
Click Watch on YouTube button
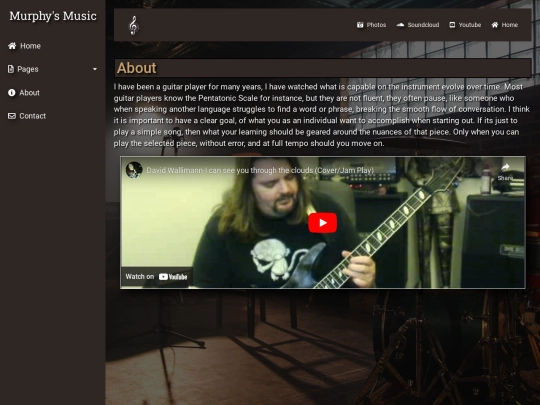[156, 277]
